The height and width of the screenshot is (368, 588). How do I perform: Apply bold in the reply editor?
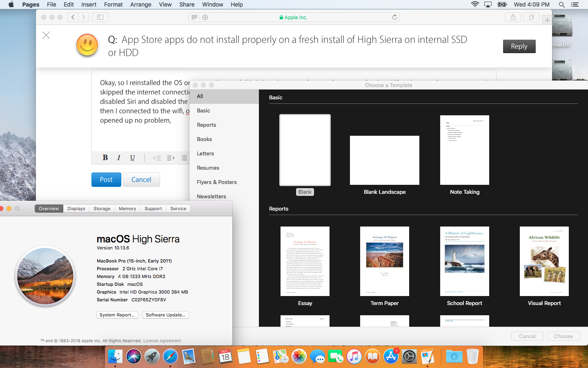point(105,157)
